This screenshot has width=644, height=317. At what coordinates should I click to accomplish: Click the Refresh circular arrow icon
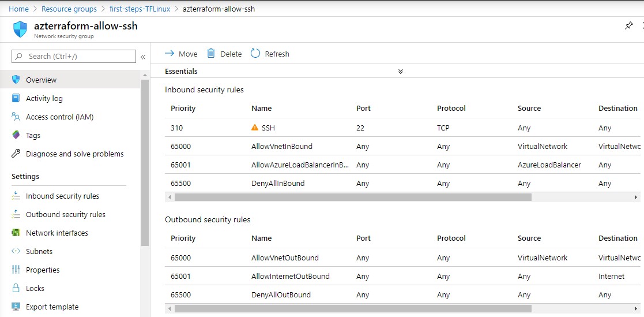click(x=255, y=54)
